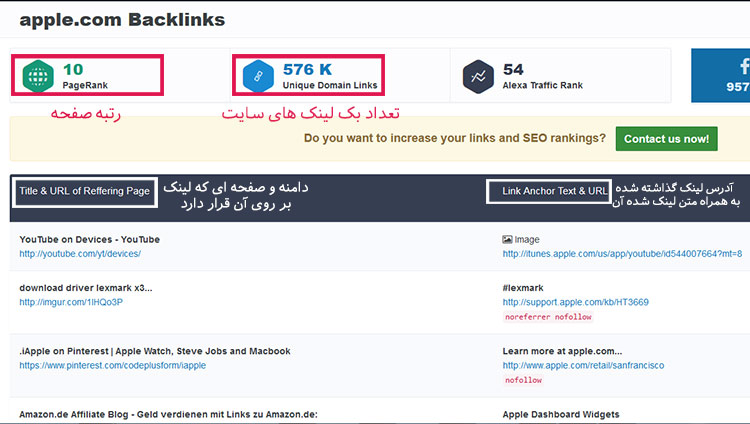This screenshot has height=424, width=750.
Task: Click the nofollow tag under the sanfrancisco link
Action: click(x=523, y=380)
